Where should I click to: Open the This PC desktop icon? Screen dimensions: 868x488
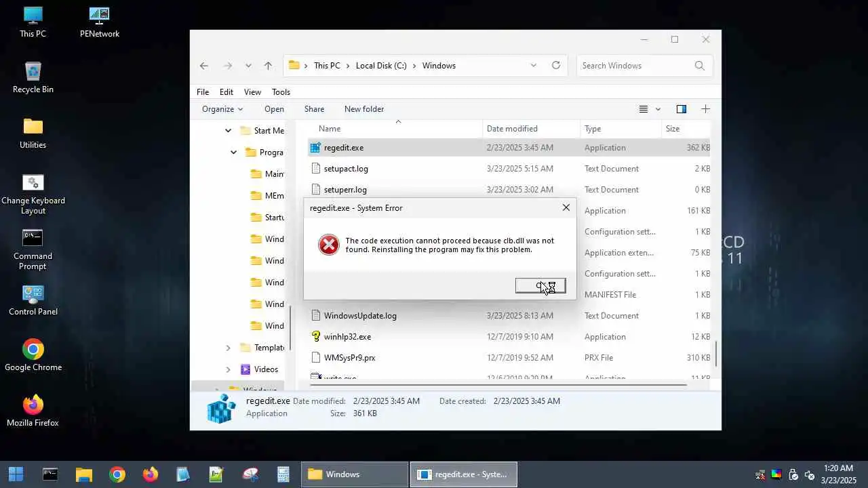coord(33,22)
